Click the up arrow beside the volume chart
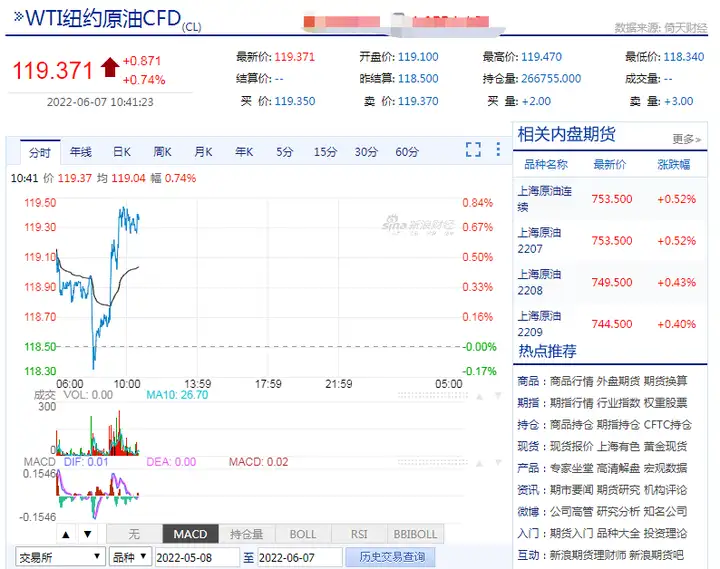Image resolution: width=720 pixels, height=569 pixels. (x=479, y=396)
